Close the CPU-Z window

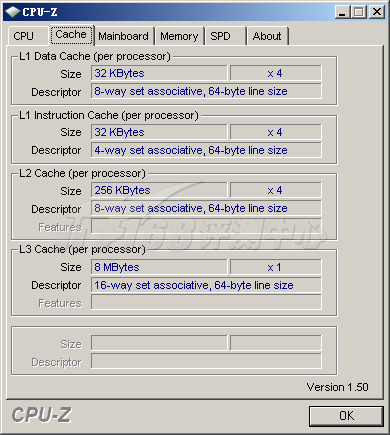pos(377,12)
